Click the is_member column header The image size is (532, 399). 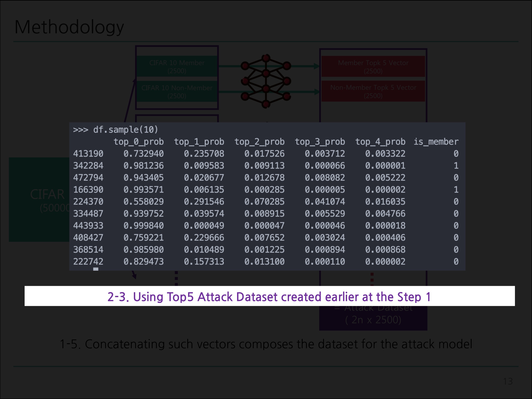[436, 142]
